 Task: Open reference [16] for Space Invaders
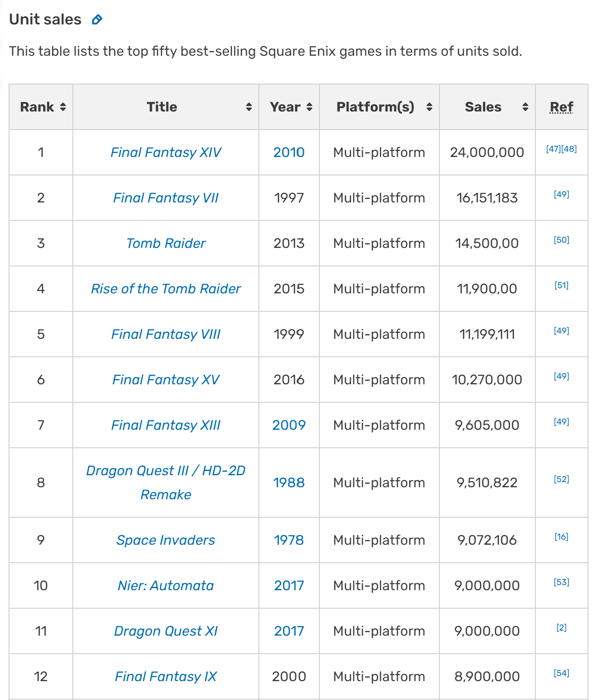coord(561,537)
